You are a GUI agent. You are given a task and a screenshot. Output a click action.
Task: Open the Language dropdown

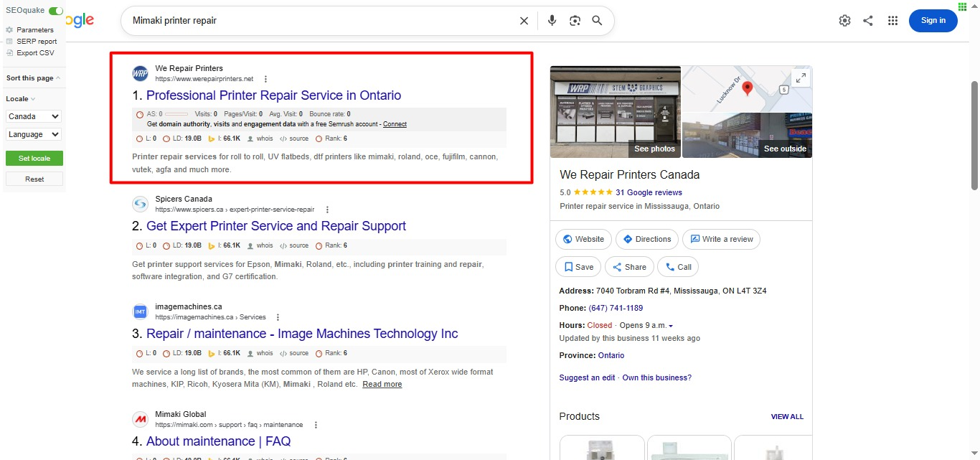coord(34,134)
